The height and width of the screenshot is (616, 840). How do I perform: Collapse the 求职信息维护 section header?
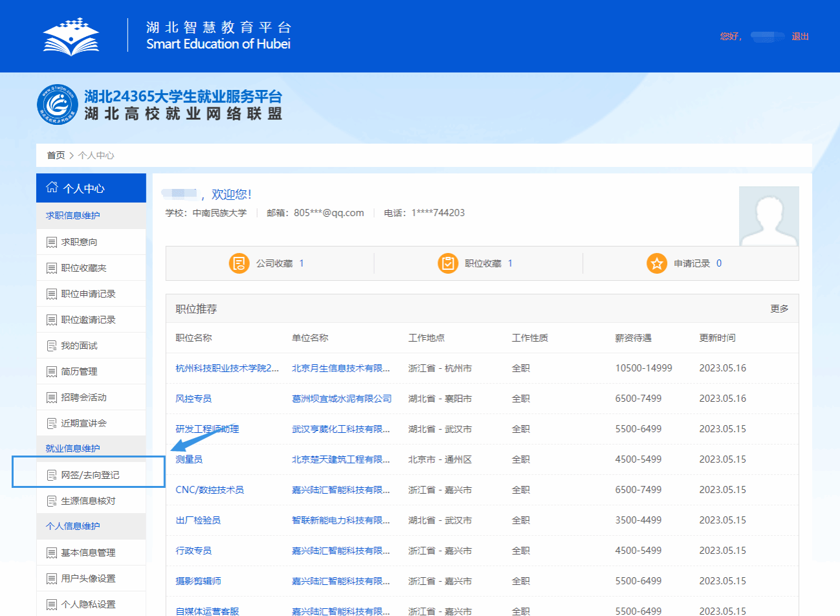point(72,215)
